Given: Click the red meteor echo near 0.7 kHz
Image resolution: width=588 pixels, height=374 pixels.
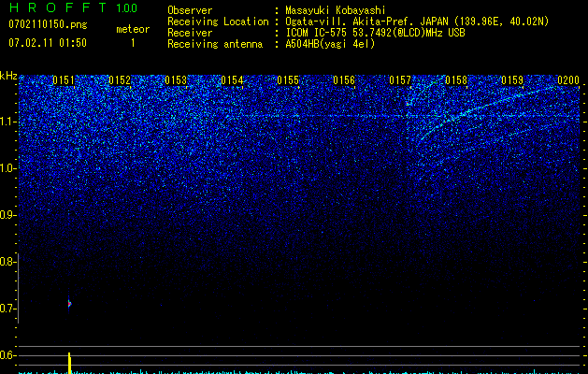Looking at the screenshot, I should click(69, 304).
